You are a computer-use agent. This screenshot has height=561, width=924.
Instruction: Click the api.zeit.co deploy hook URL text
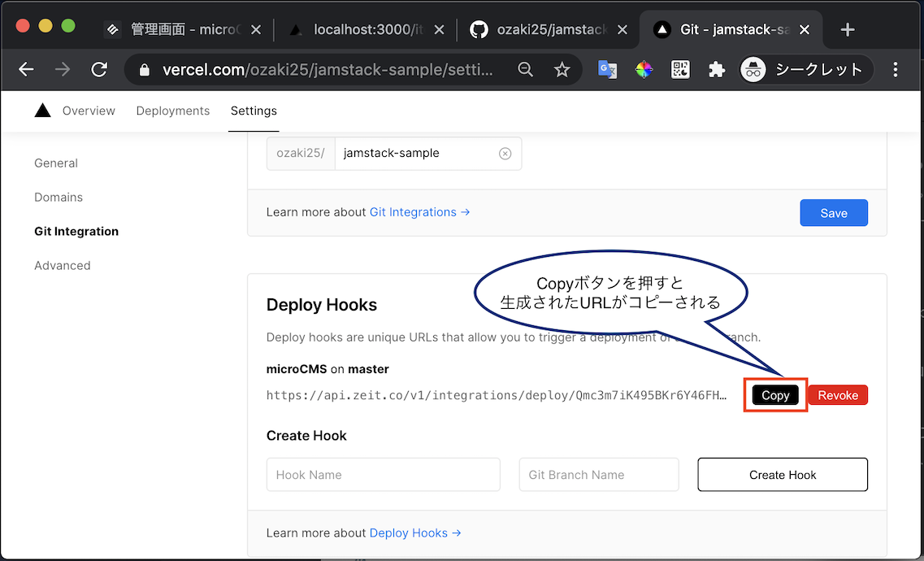(x=497, y=395)
